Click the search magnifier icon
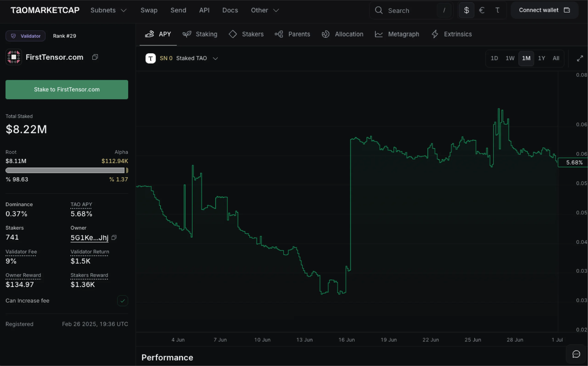588x366 pixels. (x=379, y=10)
